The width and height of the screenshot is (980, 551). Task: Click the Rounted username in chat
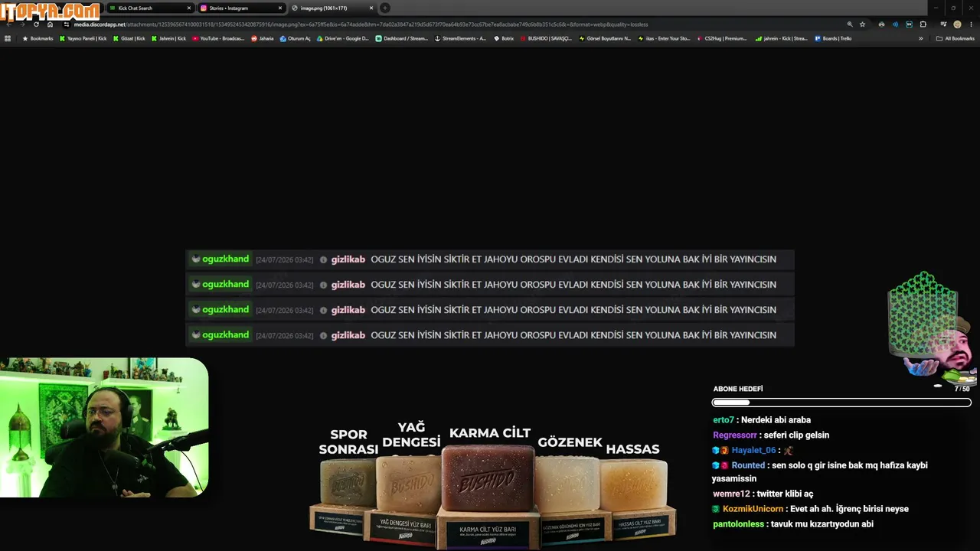pyautogui.click(x=748, y=465)
